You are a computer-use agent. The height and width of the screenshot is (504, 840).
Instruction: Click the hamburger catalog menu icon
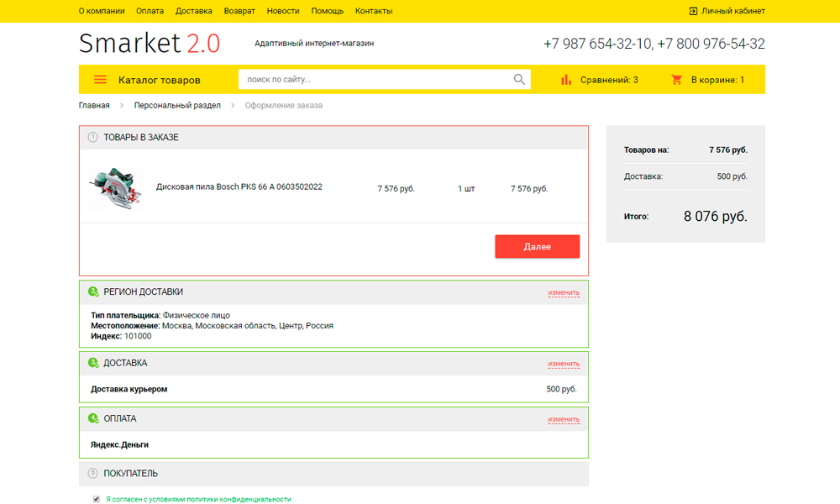coord(100,80)
